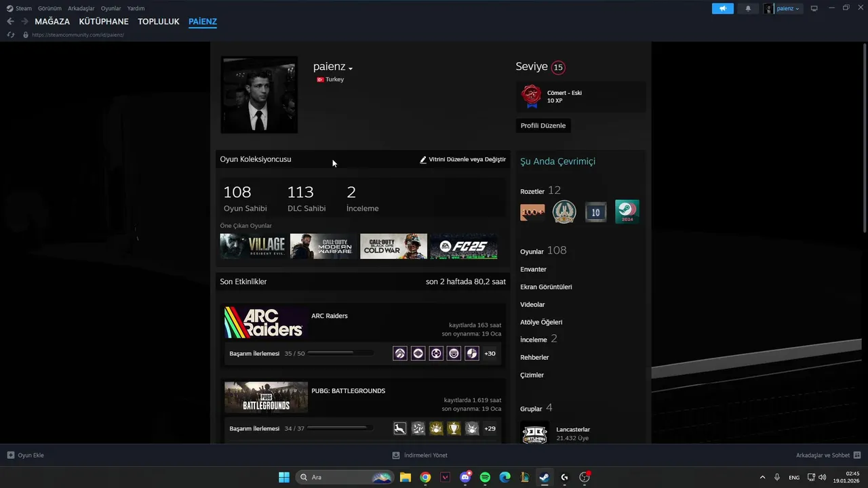Screen dimensions: 868x488
Task: Click fourth ARC Raiders achievement icon
Action: click(454, 353)
